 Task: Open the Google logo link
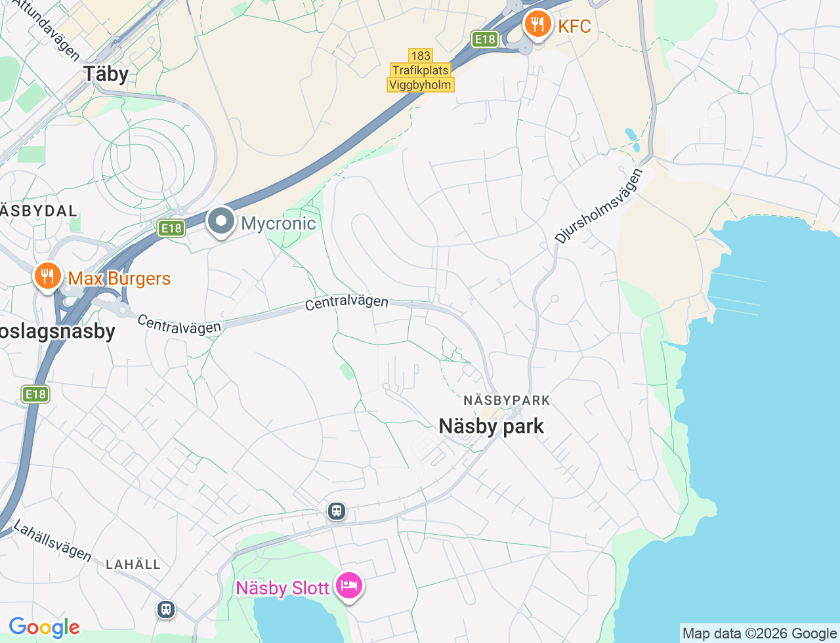pos(44,627)
